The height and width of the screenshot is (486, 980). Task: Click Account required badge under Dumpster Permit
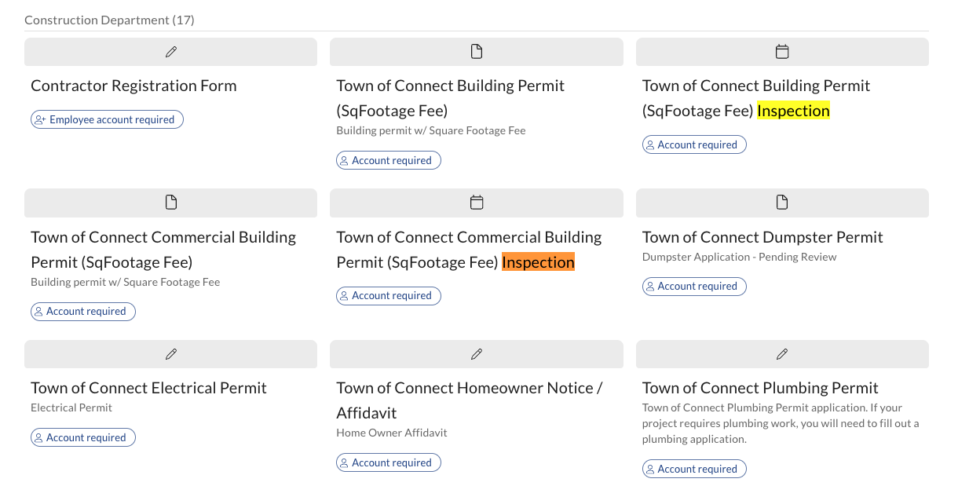click(694, 287)
